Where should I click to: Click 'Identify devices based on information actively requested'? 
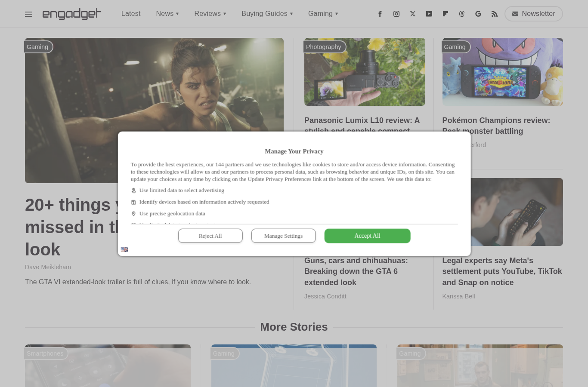[204, 202]
